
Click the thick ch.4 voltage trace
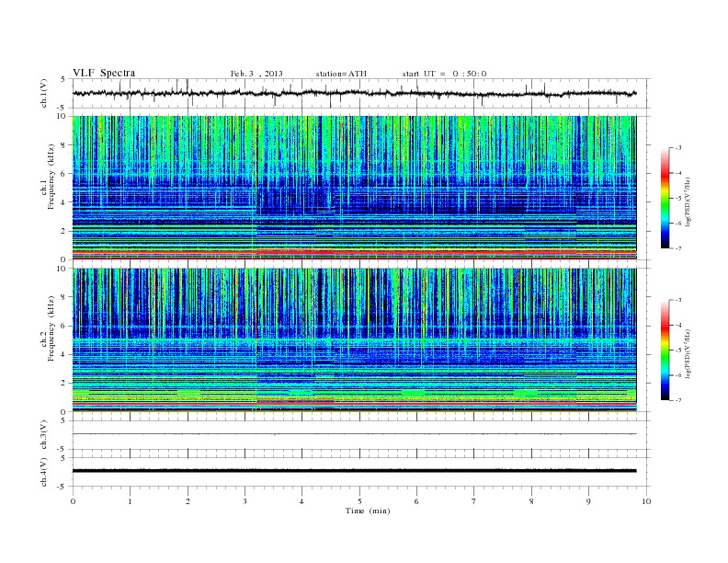[354, 471]
